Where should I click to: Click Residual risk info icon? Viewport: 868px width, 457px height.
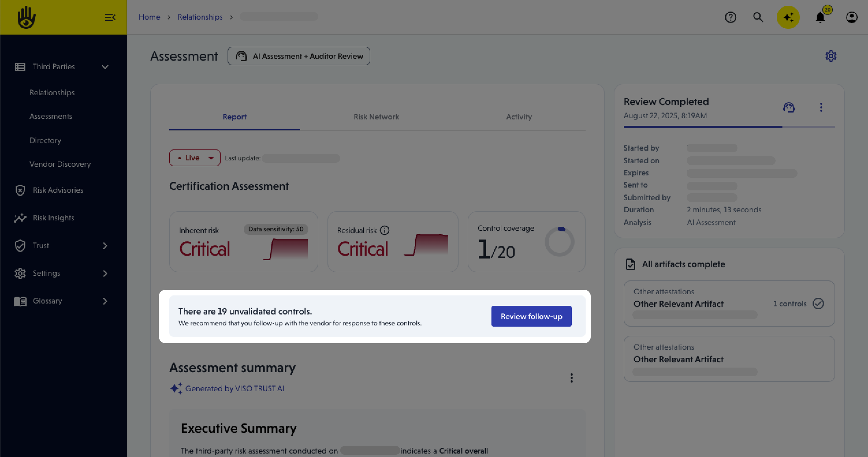pyautogui.click(x=384, y=230)
